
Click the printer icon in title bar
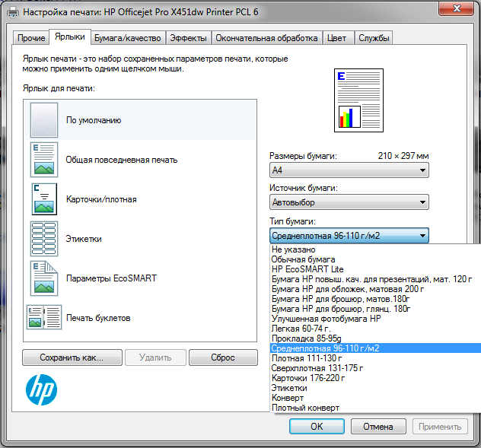click(13, 12)
